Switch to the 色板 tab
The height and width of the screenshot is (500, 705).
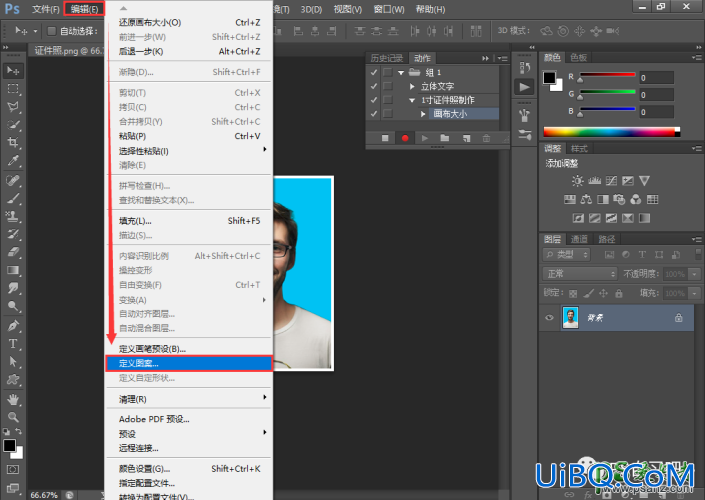[579, 57]
